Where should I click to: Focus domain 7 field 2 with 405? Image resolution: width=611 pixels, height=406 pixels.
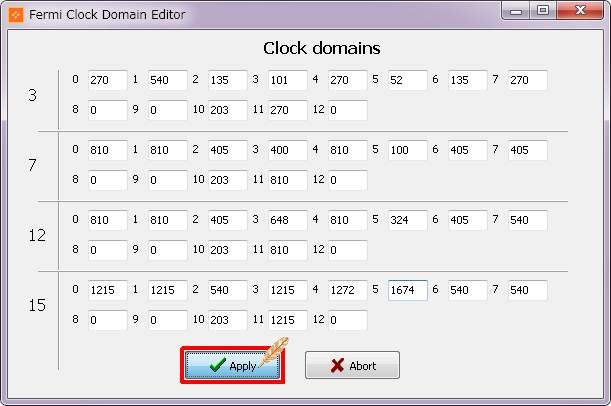pos(228,150)
